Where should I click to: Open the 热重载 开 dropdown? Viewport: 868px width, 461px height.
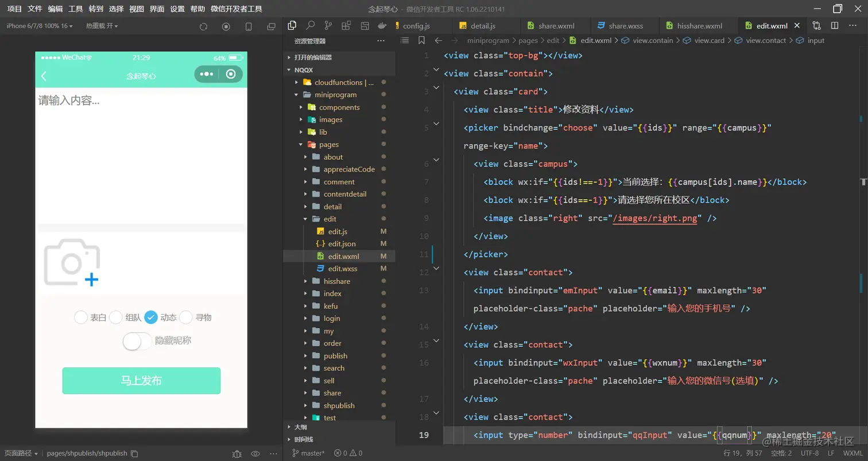click(102, 26)
